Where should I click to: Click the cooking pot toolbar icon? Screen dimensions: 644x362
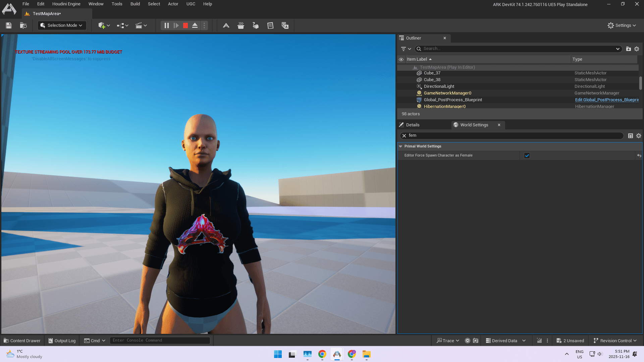pos(241,25)
